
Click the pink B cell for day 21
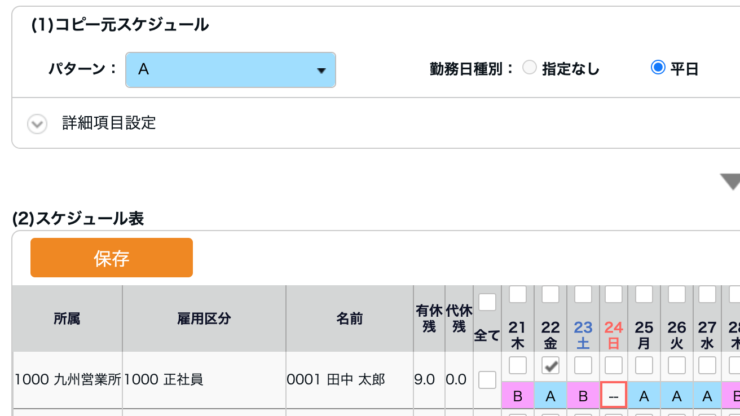pos(518,395)
